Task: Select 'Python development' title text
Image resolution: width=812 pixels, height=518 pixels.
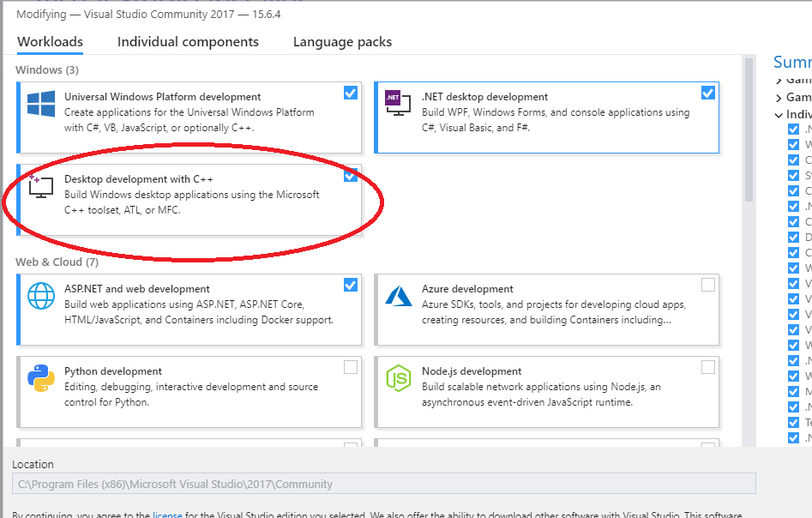Action: point(113,371)
